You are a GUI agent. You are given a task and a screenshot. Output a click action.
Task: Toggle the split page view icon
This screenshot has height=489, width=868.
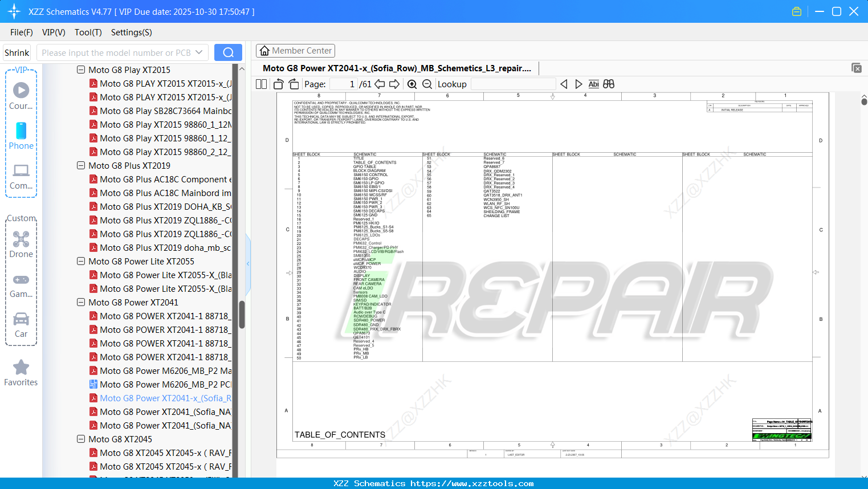click(x=261, y=84)
